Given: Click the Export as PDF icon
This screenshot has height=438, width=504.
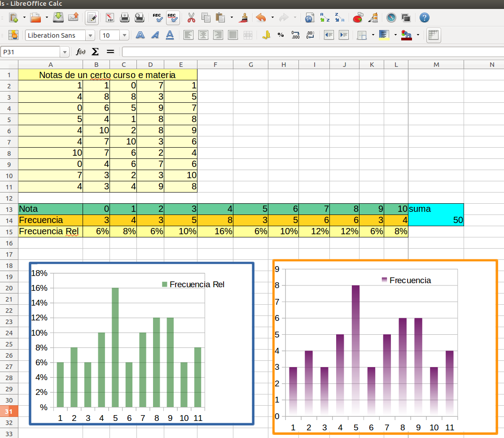Looking at the screenshot, I should 110,18.
